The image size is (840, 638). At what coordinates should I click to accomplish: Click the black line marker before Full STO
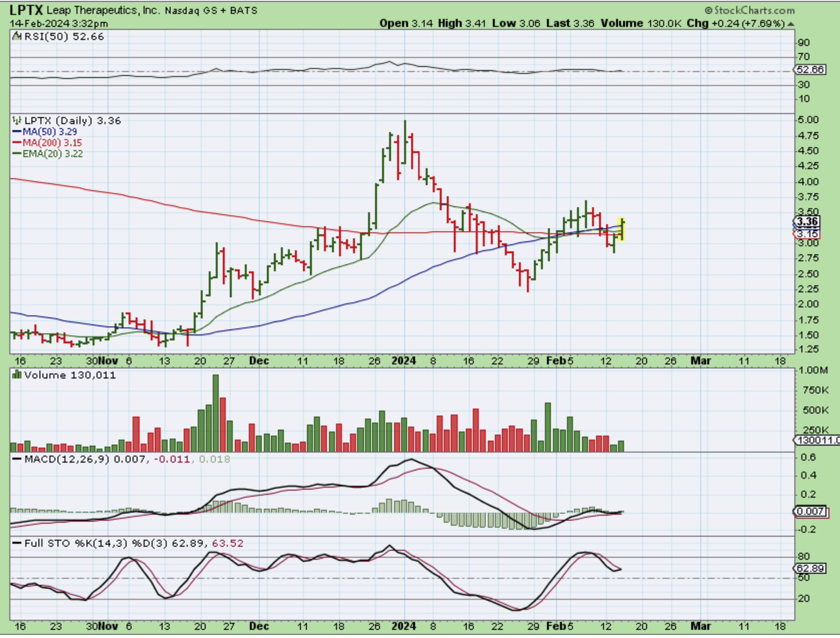(17, 543)
